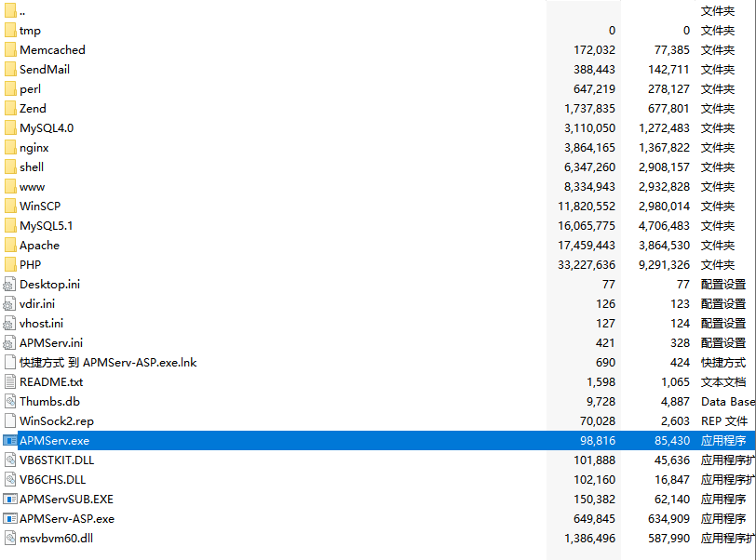Select the www packed size 2,932,828
This screenshot has height=560, width=756.
(x=664, y=186)
